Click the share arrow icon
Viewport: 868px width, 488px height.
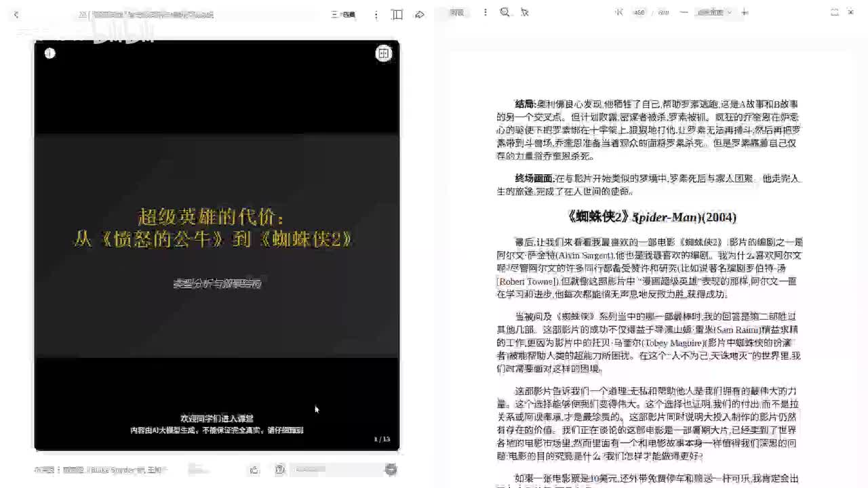[420, 14]
